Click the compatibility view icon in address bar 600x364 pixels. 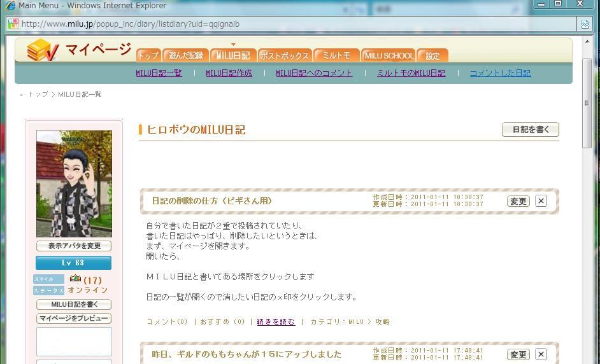point(584,24)
